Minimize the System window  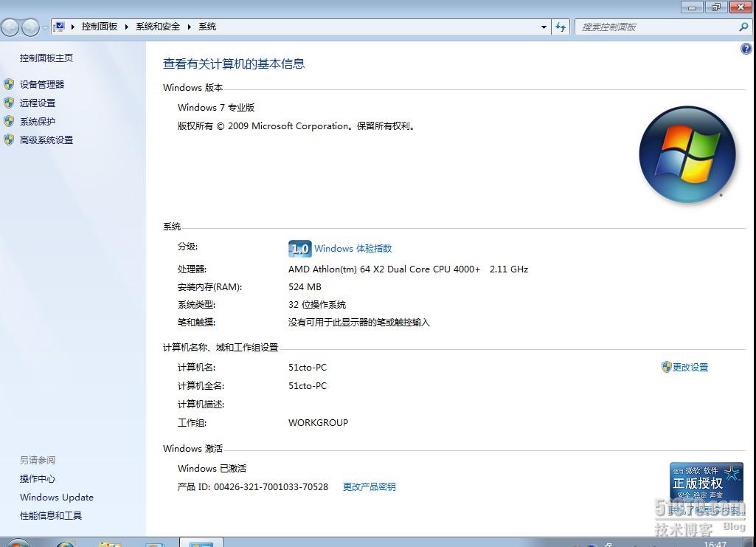[x=693, y=7]
